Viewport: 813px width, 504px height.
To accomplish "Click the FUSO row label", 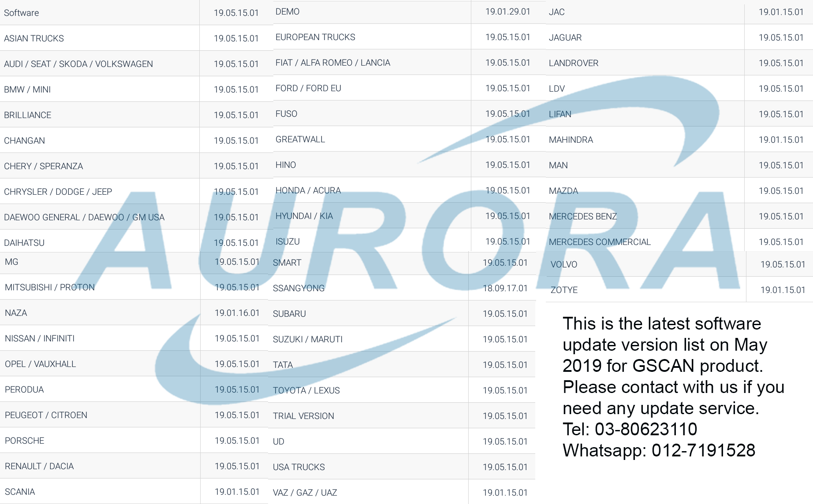I will click(287, 114).
